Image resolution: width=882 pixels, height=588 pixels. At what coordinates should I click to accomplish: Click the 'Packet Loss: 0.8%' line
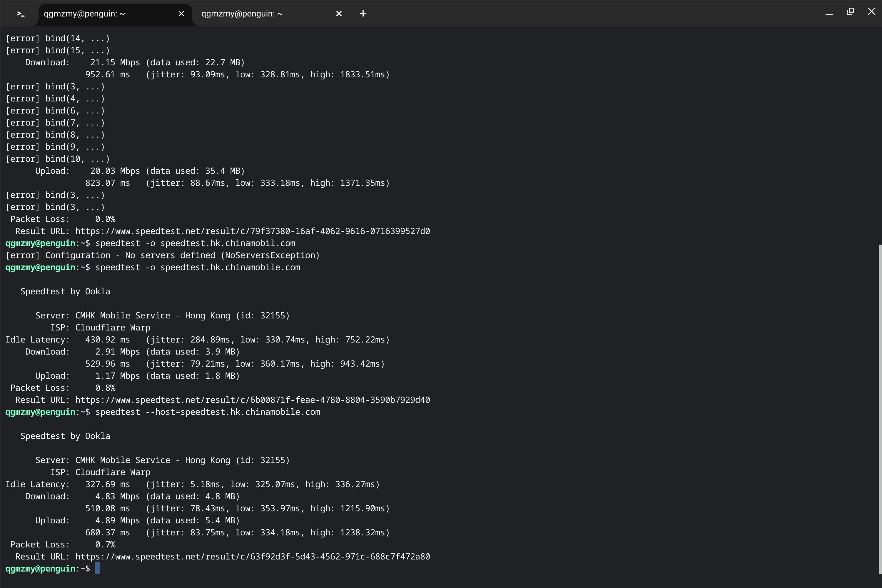tap(63, 388)
